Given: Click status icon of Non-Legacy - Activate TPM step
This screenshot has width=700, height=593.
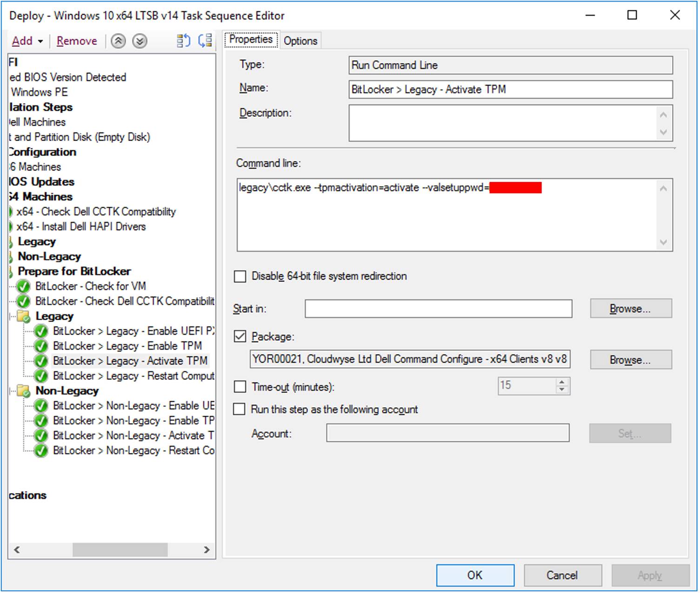Looking at the screenshot, I should [x=41, y=436].
